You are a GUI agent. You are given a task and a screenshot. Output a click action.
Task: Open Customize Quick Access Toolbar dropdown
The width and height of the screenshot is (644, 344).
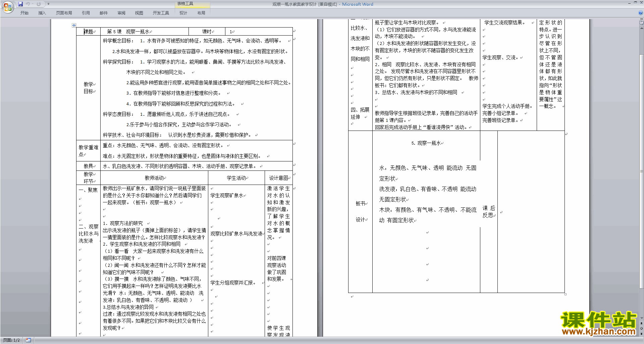49,4
